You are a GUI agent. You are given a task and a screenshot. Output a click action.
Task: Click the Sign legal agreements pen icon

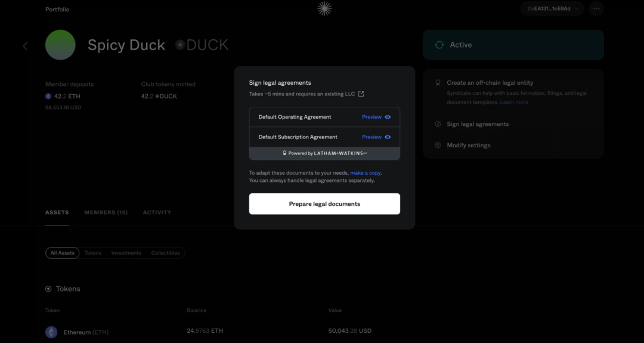[x=438, y=124]
